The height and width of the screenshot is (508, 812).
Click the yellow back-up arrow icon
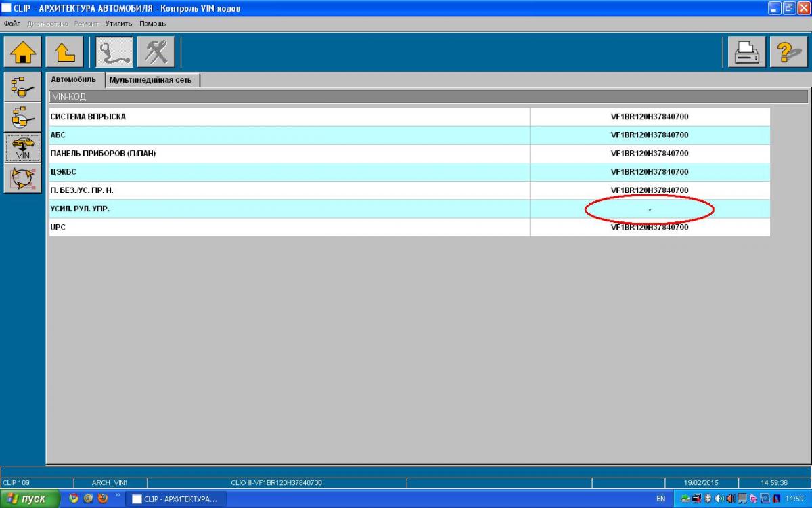pyautogui.click(x=65, y=52)
